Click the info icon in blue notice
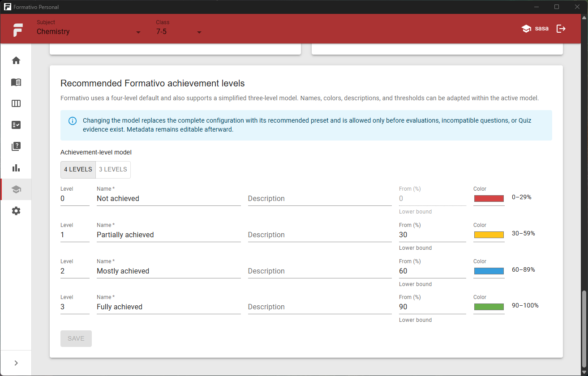The image size is (588, 376). coord(72,121)
